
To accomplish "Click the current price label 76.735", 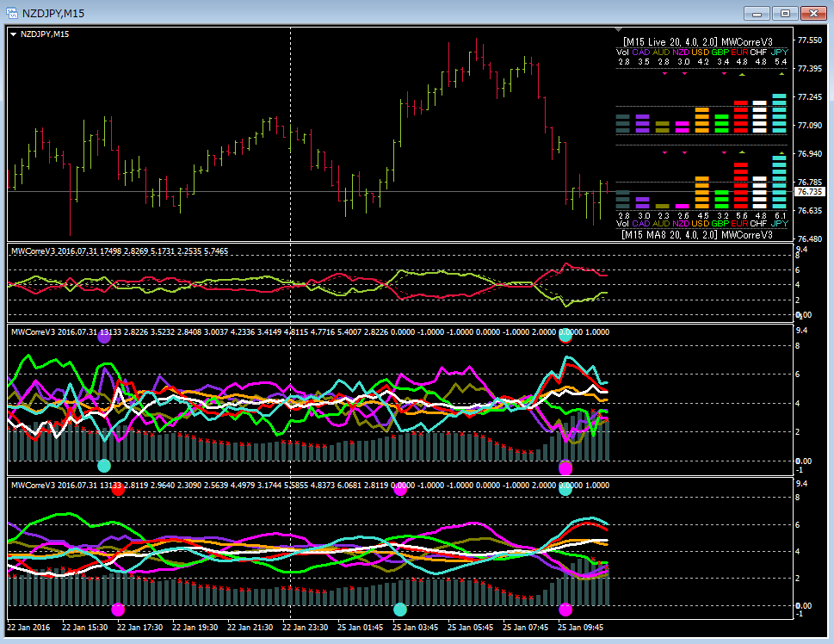I will click(809, 192).
